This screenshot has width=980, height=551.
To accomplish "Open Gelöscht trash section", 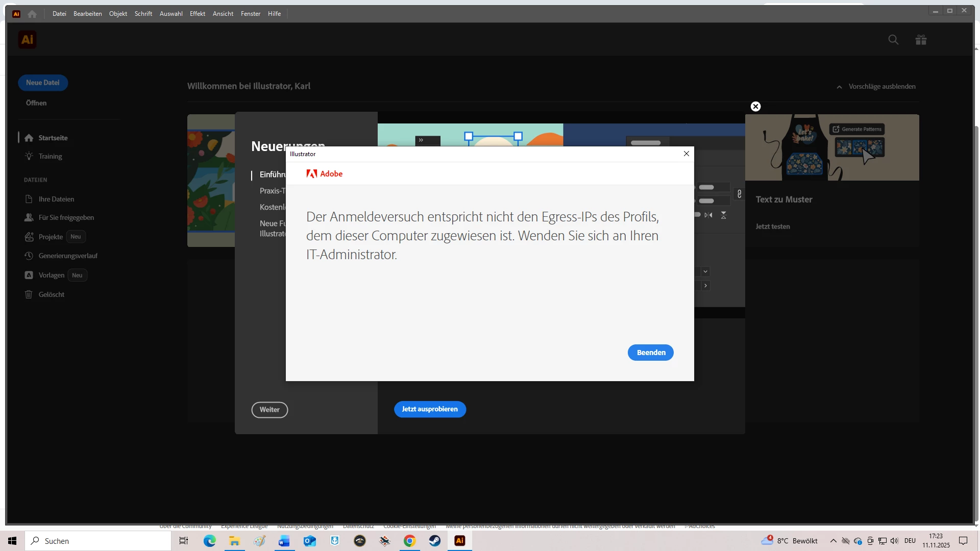I will tap(51, 294).
